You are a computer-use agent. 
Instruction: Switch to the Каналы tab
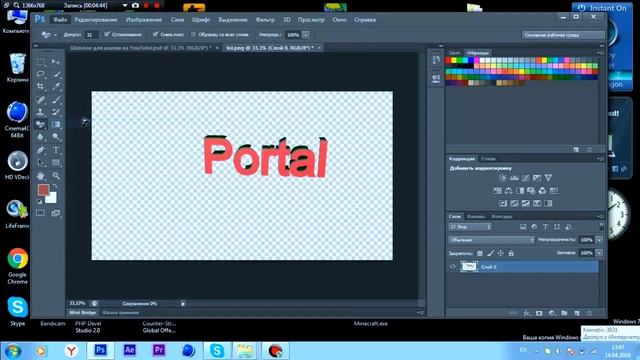tap(476, 216)
